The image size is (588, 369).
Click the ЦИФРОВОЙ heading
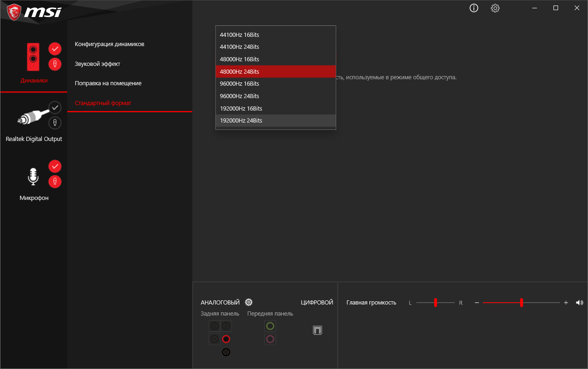pos(317,303)
